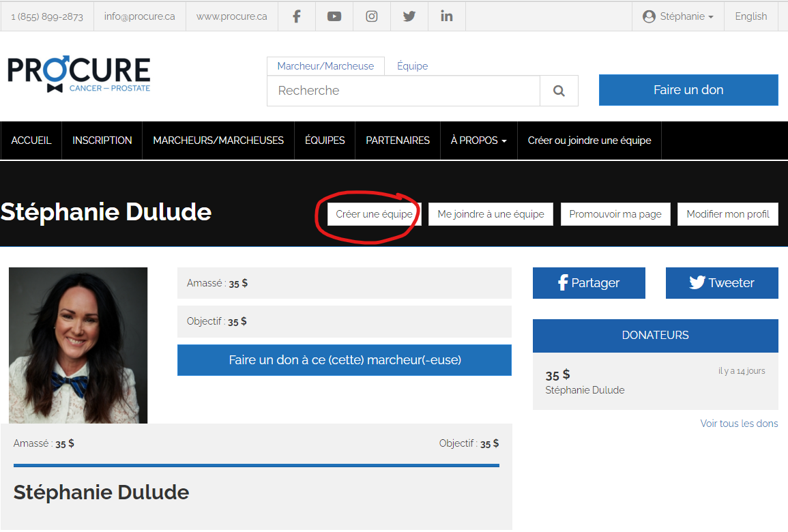Click the search magnifier icon

click(x=559, y=90)
